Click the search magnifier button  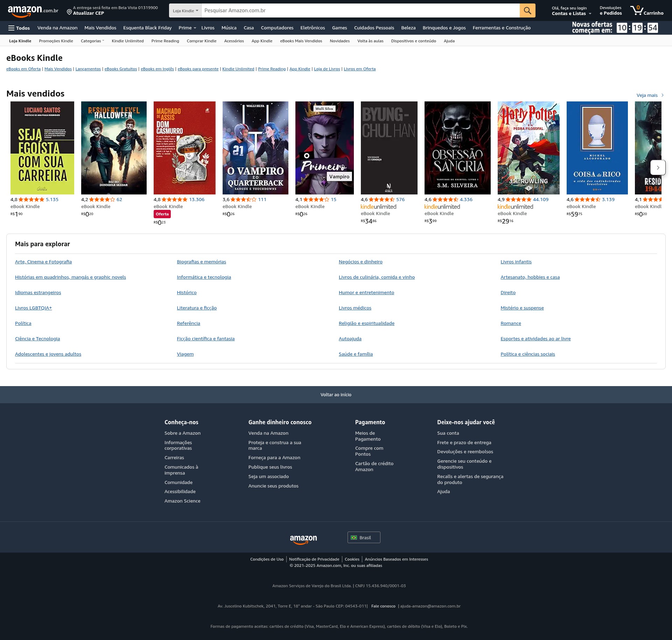tap(527, 10)
